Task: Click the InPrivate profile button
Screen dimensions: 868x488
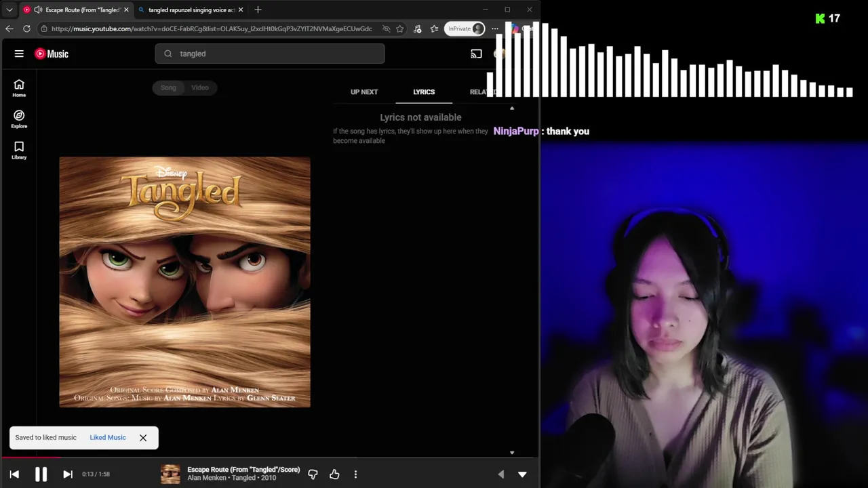Action: pos(465,28)
